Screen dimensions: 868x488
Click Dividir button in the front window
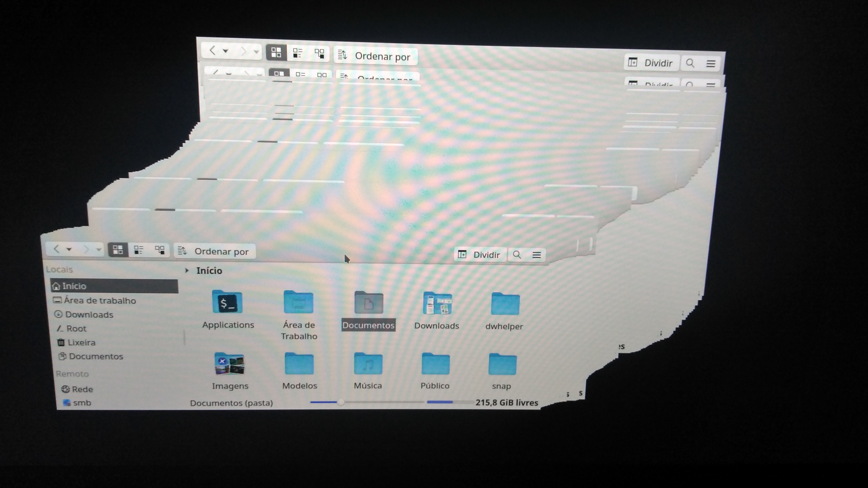pyautogui.click(x=480, y=255)
